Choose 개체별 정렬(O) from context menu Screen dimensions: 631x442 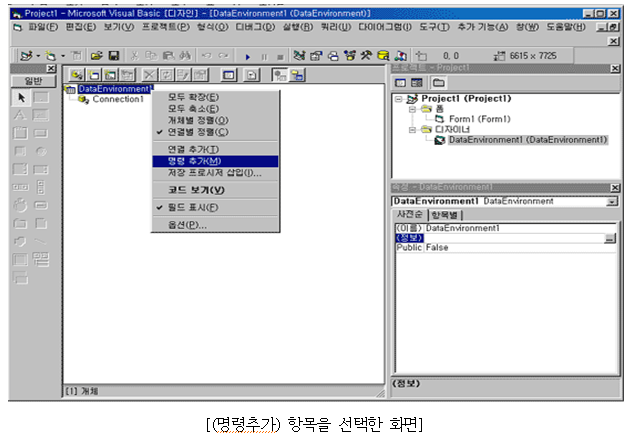[215, 120]
